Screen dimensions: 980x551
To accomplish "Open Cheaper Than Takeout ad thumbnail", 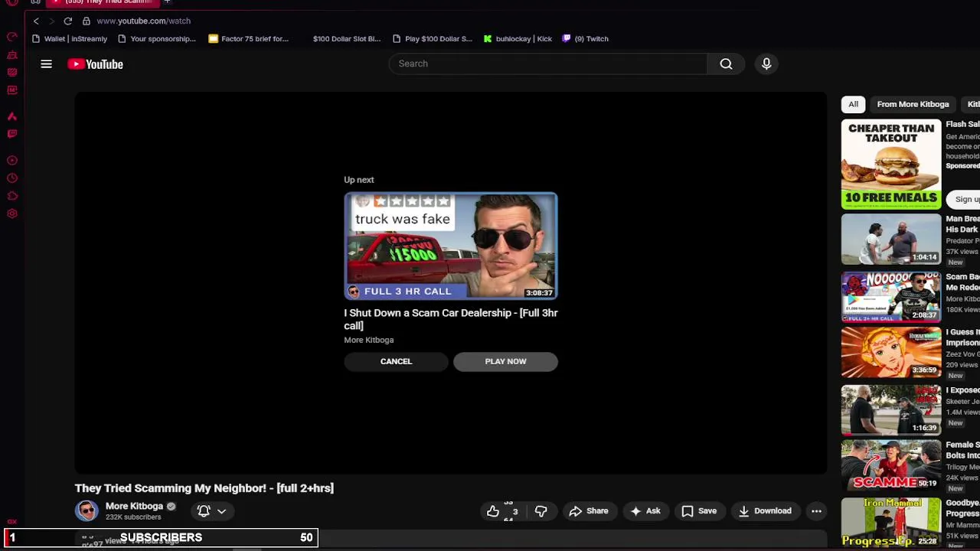I will (x=891, y=165).
